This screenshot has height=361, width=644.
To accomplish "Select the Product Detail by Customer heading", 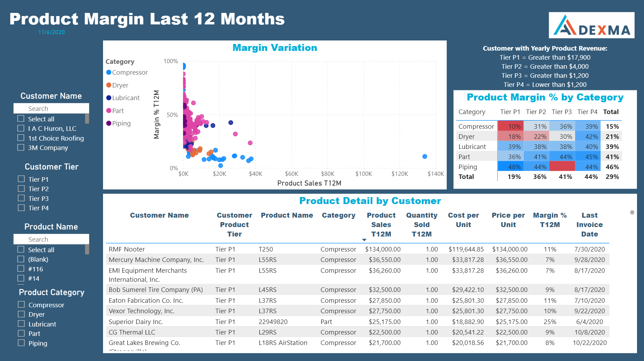I will point(370,201).
